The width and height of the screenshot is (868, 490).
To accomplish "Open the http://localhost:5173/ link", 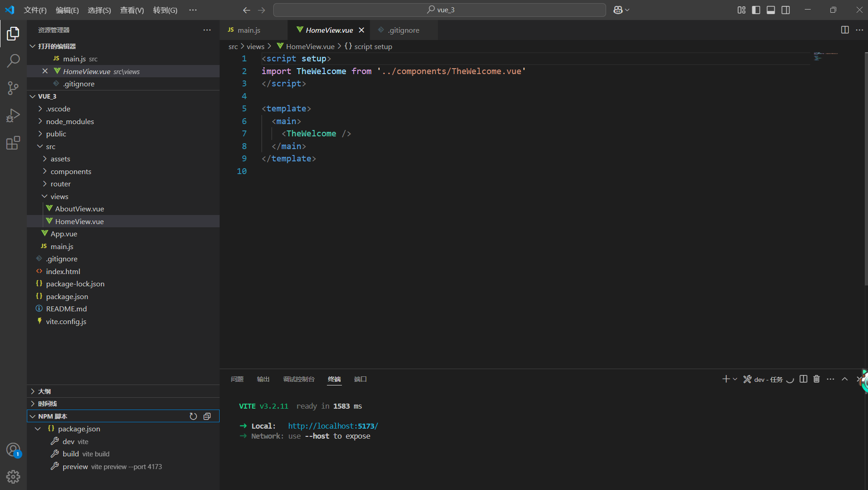I will click(x=332, y=425).
